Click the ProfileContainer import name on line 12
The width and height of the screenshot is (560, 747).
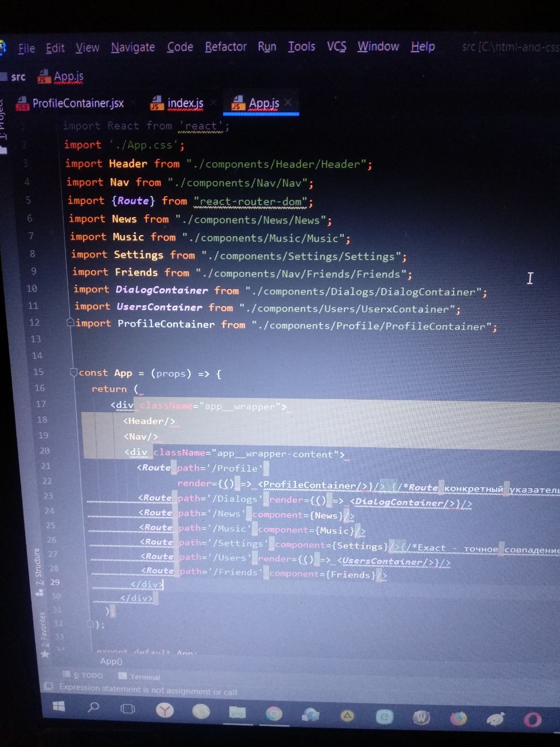coord(166,324)
